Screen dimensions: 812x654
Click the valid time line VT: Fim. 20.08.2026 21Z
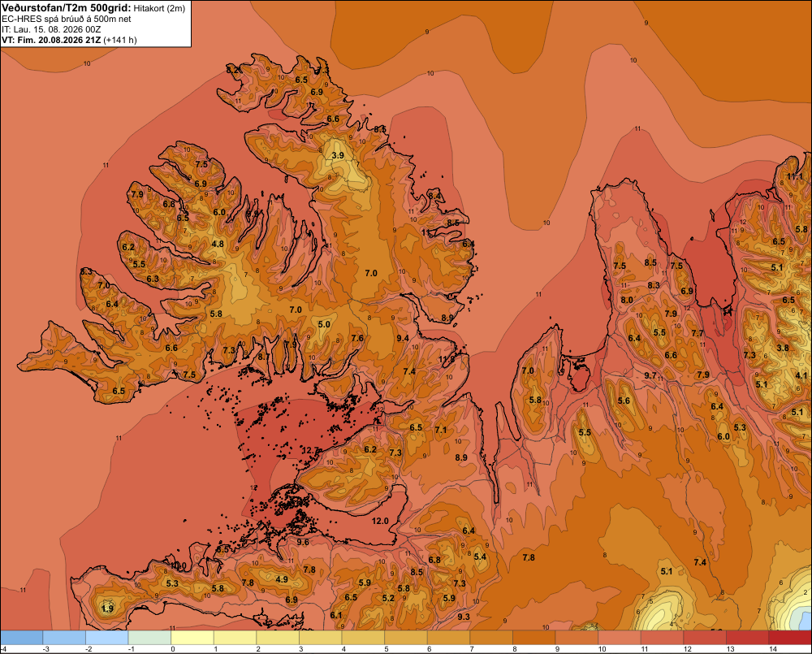(x=52, y=40)
